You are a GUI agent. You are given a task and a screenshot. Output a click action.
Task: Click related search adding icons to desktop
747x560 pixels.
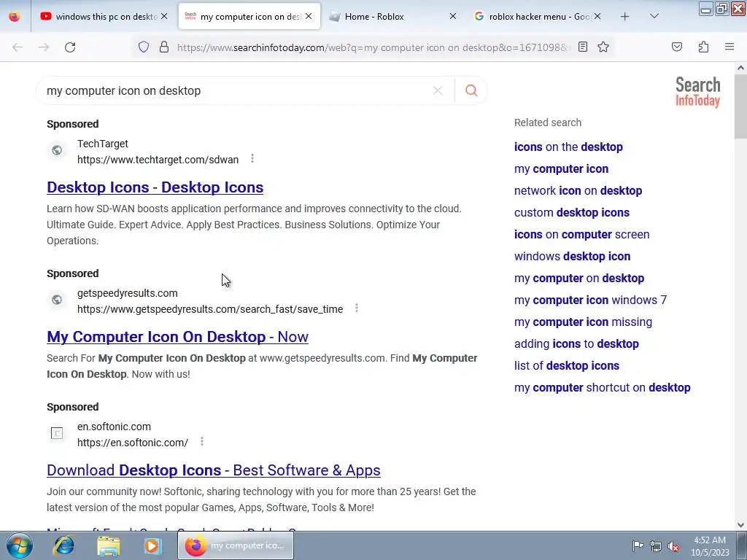point(576,344)
